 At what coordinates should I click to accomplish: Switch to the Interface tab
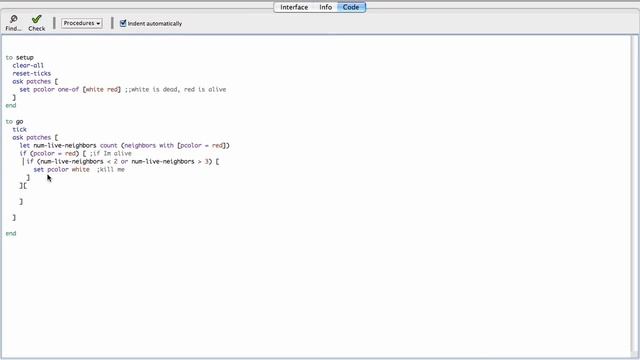point(294,7)
